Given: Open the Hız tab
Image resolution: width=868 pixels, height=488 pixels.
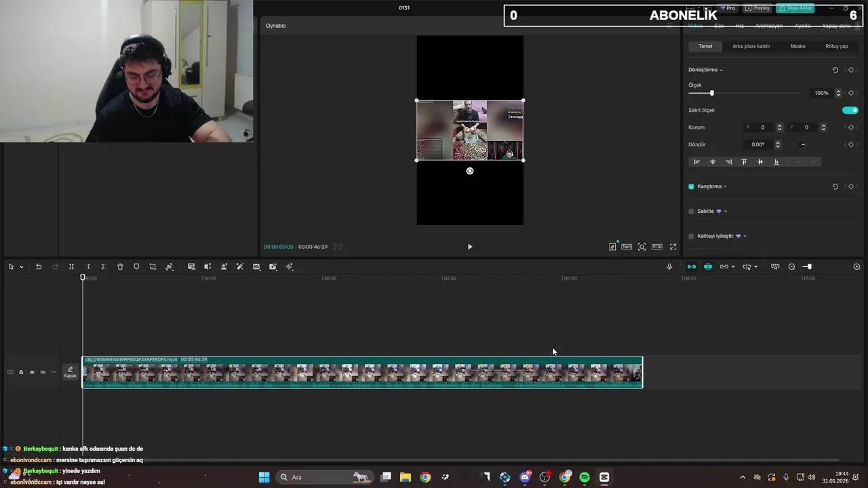Looking at the screenshot, I should (x=740, y=26).
